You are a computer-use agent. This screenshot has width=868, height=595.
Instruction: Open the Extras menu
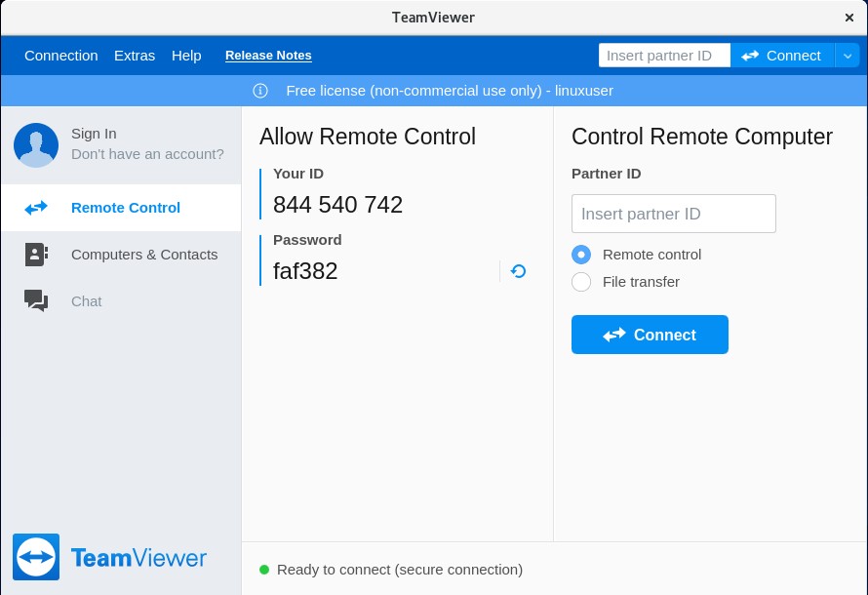pyautogui.click(x=135, y=56)
